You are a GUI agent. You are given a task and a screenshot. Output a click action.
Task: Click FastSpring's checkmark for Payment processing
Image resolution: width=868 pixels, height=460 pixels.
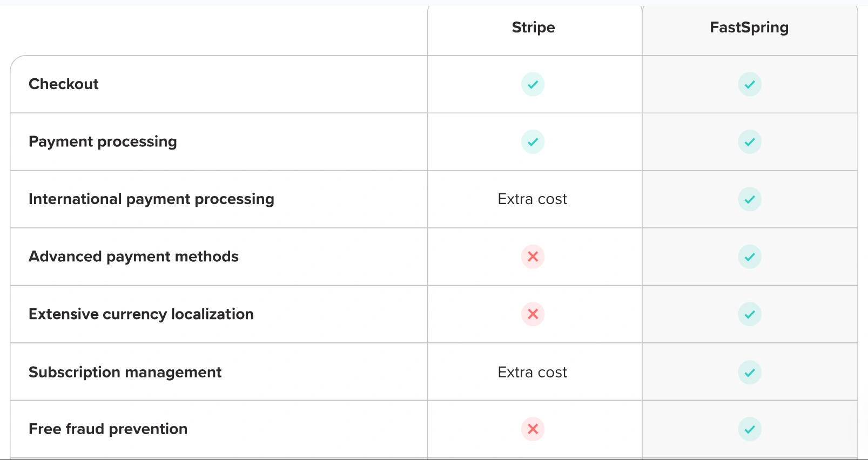pyautogui.click(x=750, y=142)
